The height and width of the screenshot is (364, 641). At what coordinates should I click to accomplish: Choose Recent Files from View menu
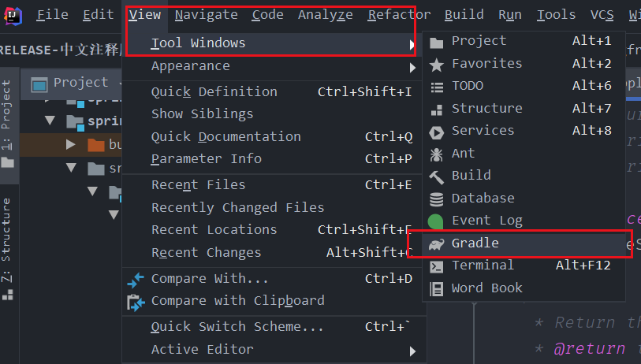tap(198, 185)
